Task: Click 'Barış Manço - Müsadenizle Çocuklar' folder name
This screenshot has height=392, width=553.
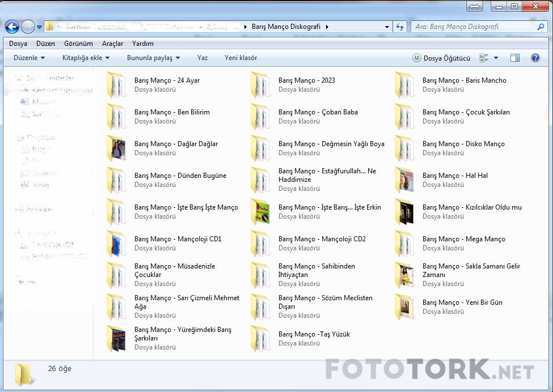Action: (175, 270)
